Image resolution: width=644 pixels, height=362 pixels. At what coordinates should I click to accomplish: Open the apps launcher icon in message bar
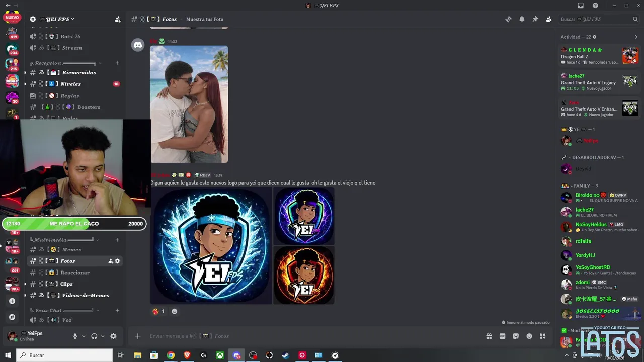pos(542,336)
